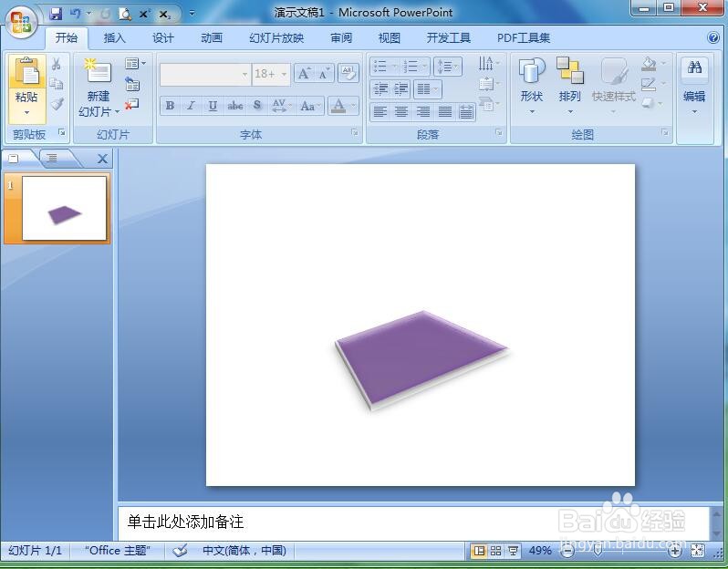728x569 pixels.
Task: Open character spacing options
Action: point(282,106)
